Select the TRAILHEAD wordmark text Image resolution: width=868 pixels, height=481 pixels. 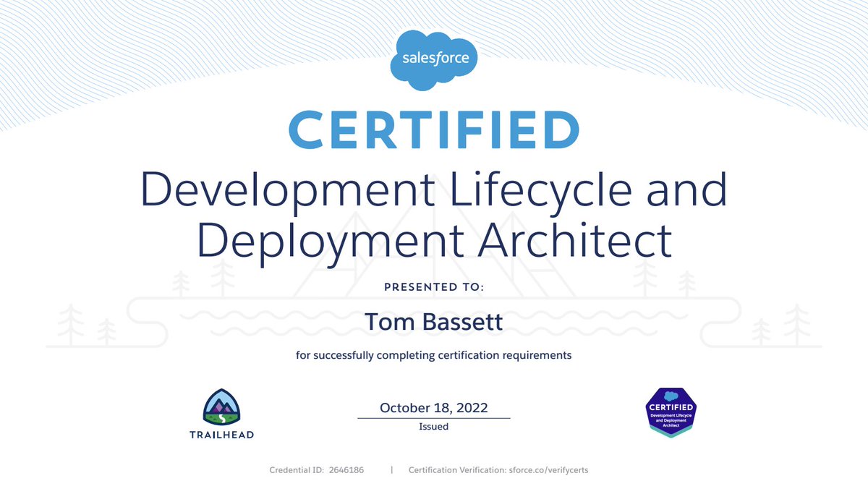[x=221, y=435]
